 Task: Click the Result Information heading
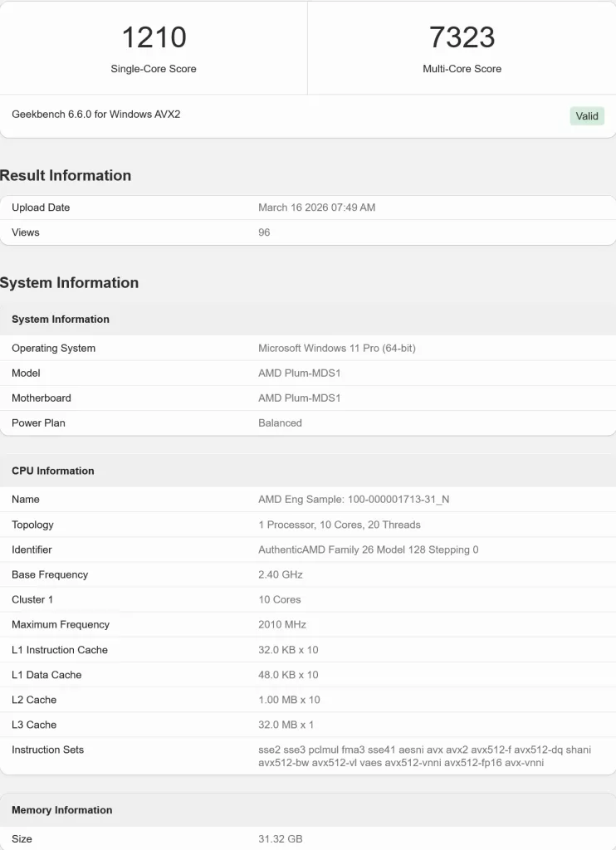tap(66, 175)
